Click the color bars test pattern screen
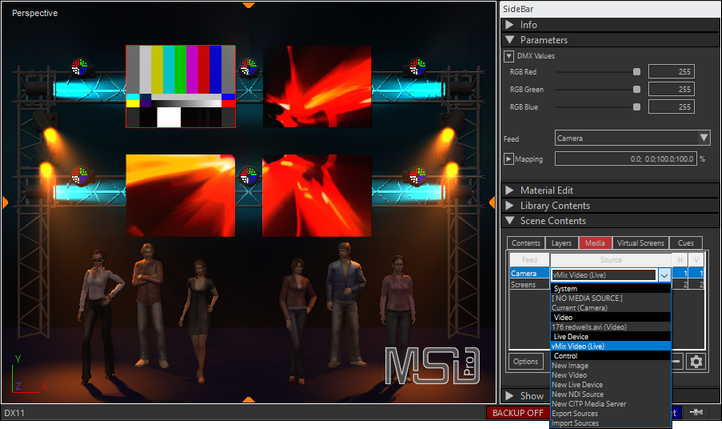Viewport: 722px width, 429px height. 180,86
